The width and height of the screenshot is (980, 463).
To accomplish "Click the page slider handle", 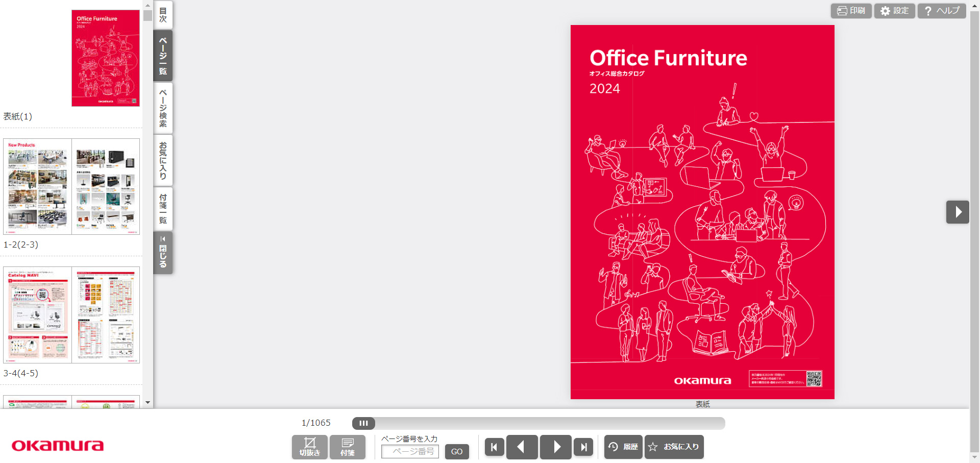I will 363,423.
